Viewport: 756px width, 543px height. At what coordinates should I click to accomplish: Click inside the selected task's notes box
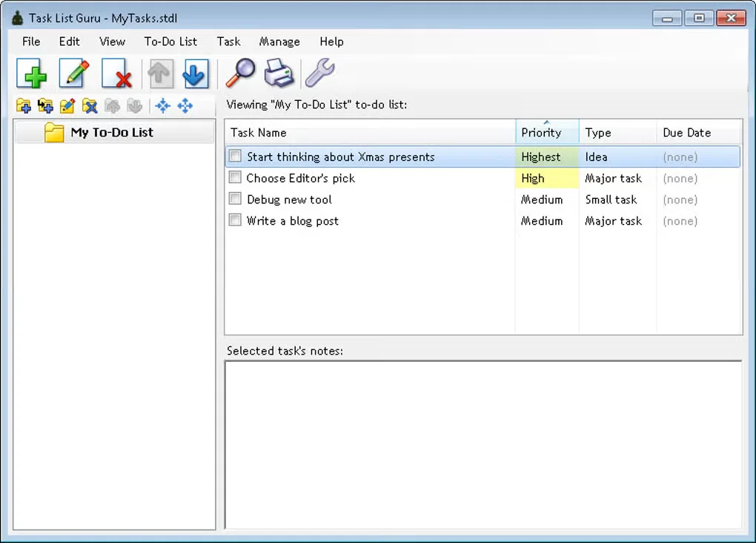[483, 444]
